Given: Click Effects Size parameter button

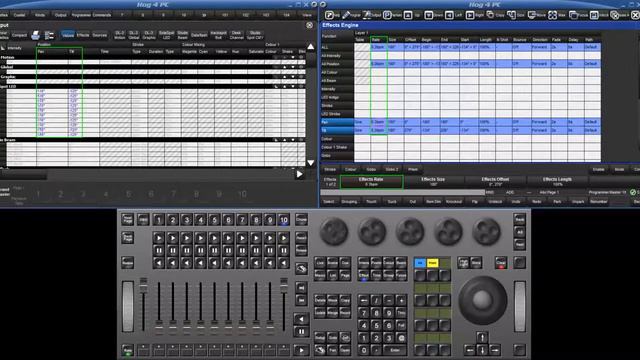Looking at the screenshot, I should [433, 182].
